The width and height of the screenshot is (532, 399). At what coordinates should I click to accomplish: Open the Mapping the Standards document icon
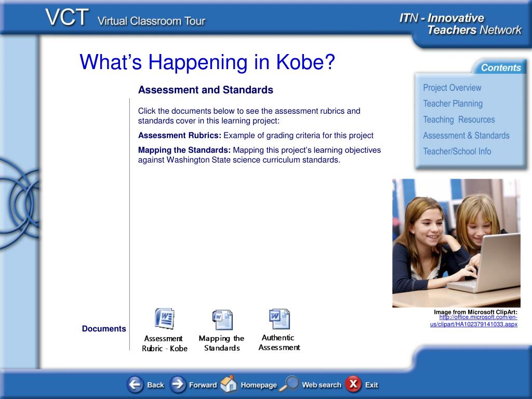[222, 320]
